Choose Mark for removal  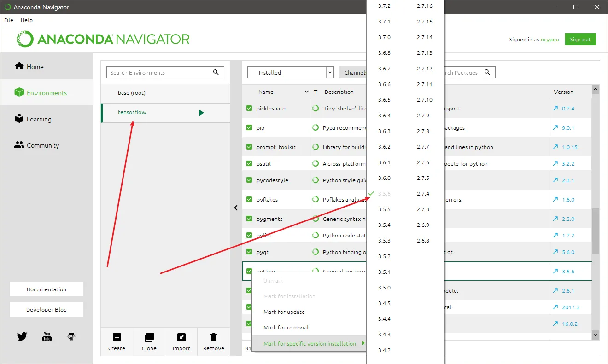click(x=286, y=328)
